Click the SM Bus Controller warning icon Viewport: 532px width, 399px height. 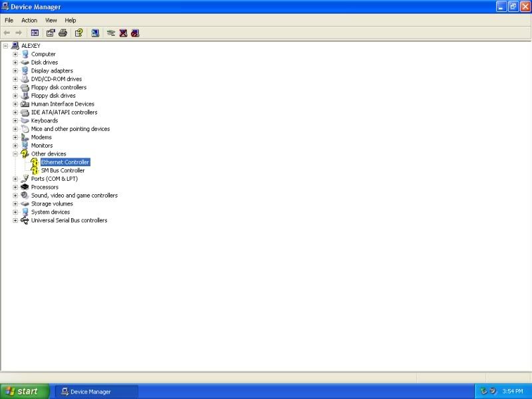(x=35, y=170)
